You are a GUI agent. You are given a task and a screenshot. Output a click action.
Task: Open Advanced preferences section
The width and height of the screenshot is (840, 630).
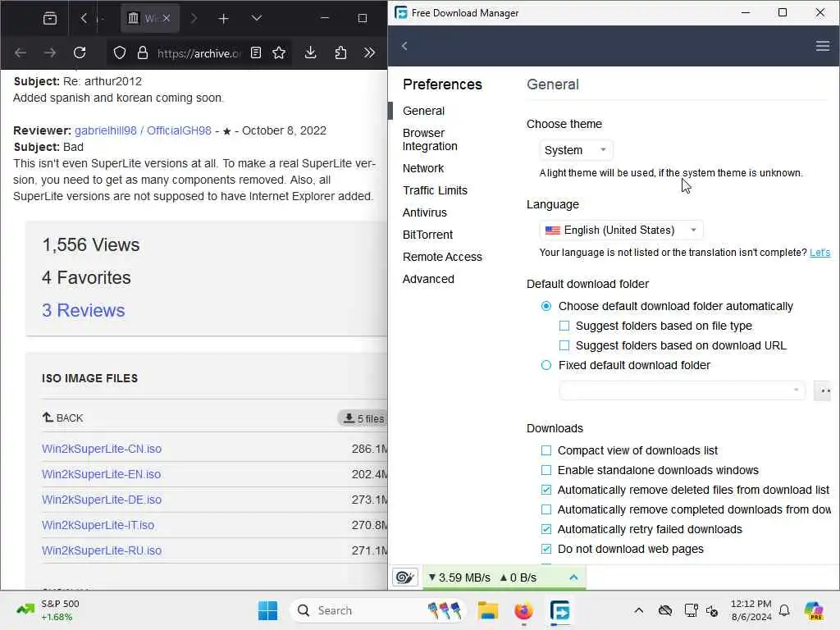428,279
